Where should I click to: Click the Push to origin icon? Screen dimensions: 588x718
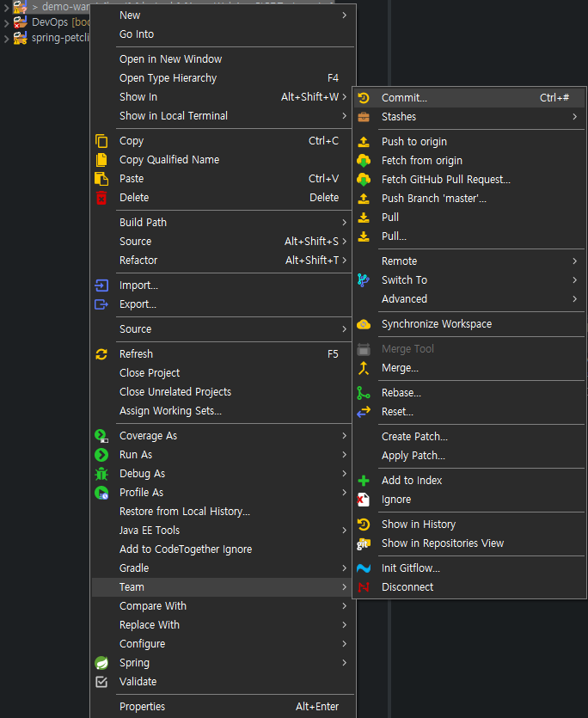pyautogui.click(x=364, y=142)
